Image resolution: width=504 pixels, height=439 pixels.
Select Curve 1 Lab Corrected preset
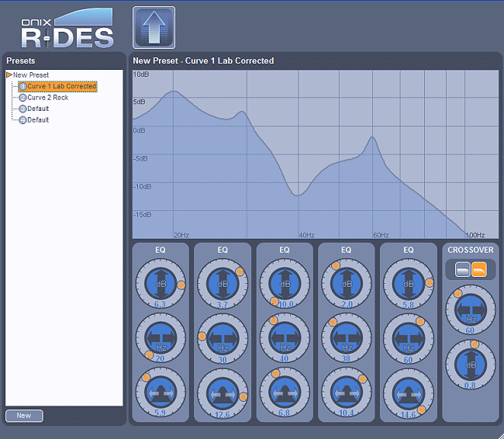tap(58, 86)
